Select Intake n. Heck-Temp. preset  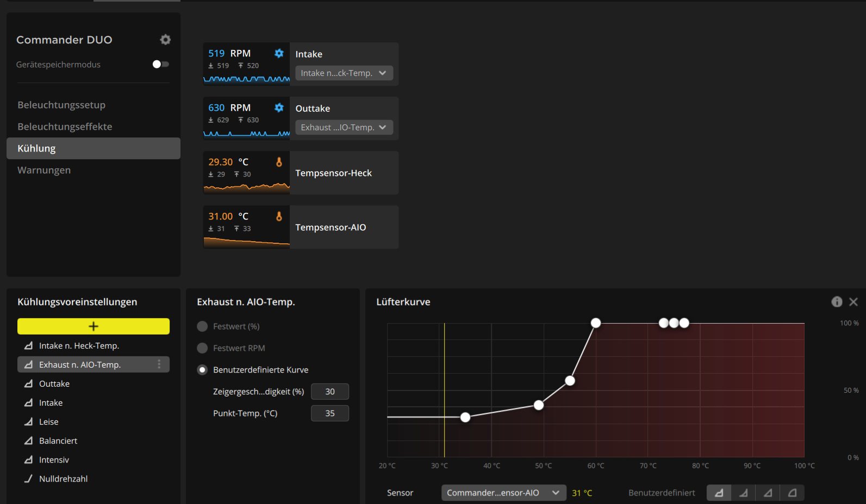coord(94,345)
